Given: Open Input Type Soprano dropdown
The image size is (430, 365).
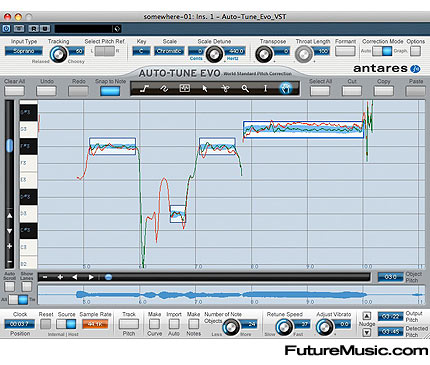Looking at the screenshot, I should [x=24, y=51].
